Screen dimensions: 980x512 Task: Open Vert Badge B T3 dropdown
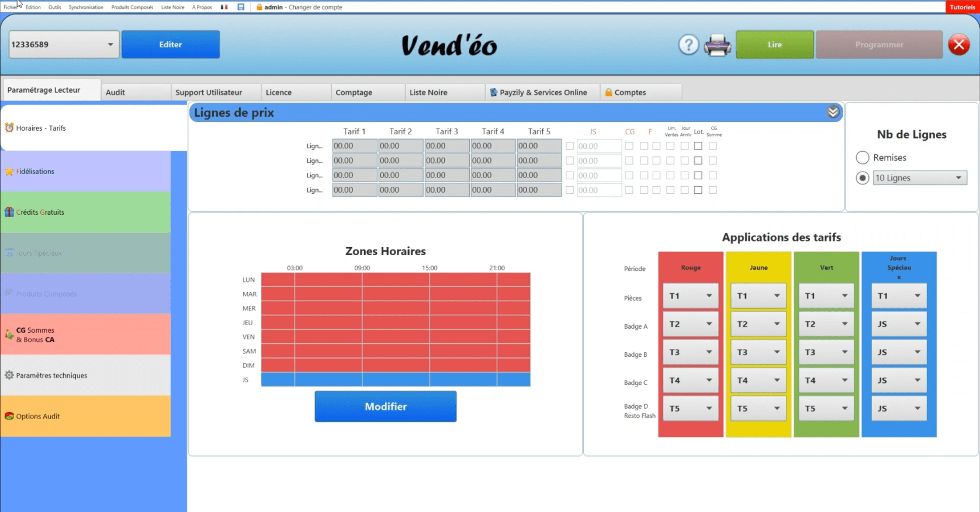(826, 352)
